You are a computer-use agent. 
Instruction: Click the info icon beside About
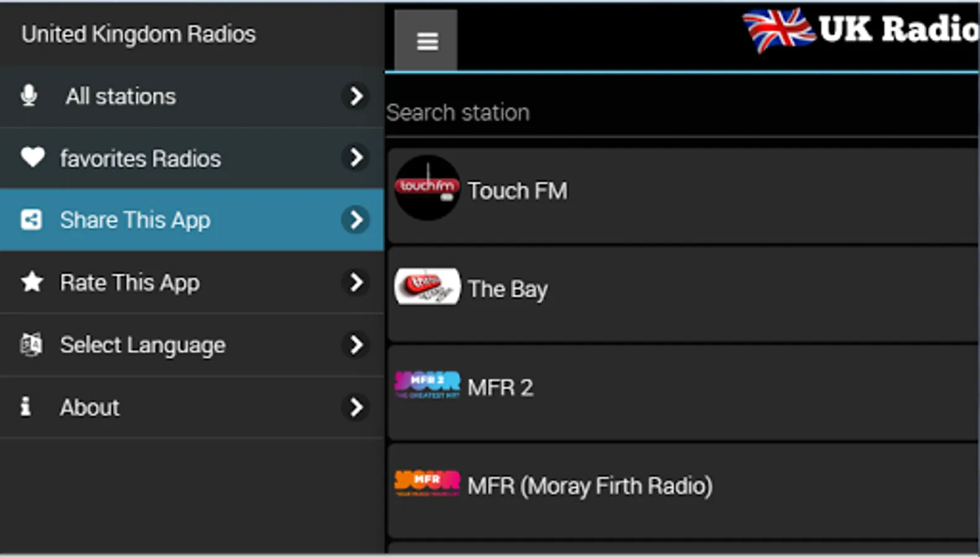(25, 407)
